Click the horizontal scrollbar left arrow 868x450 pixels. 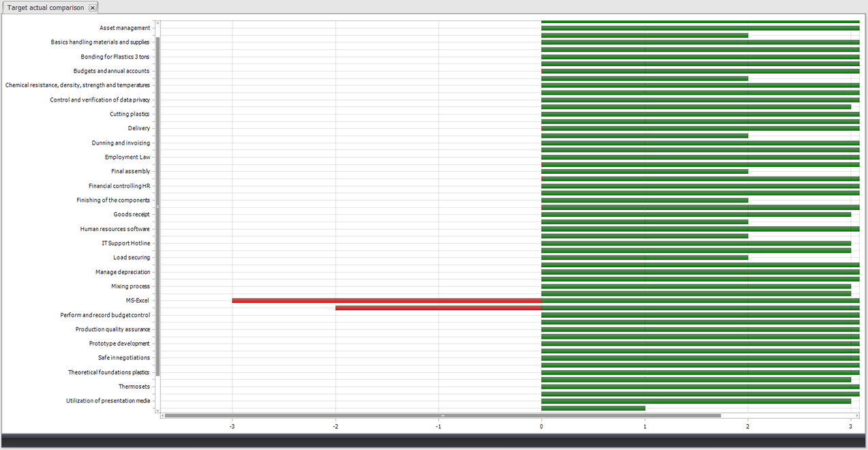pos(163,415)
